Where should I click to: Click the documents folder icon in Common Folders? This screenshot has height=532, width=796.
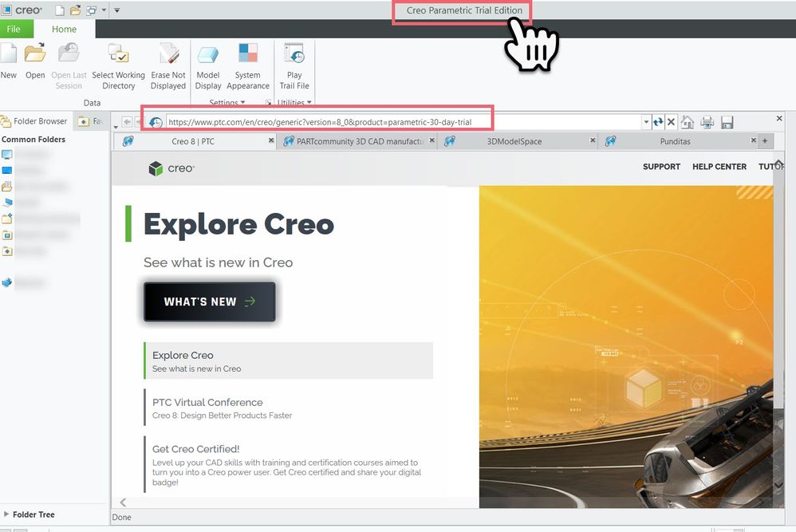click(6, 187)
